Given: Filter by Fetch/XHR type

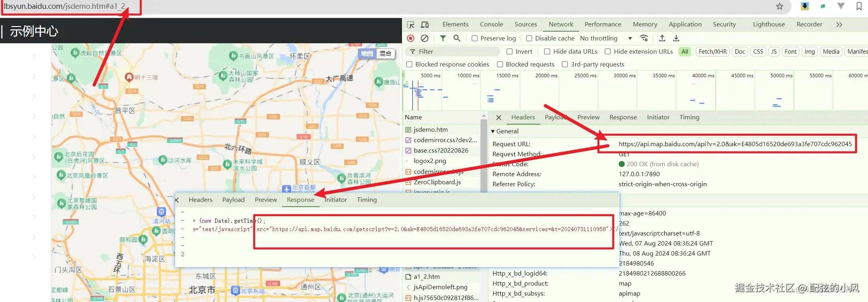Looking at the screenshot, I should (x=713, y=51).
